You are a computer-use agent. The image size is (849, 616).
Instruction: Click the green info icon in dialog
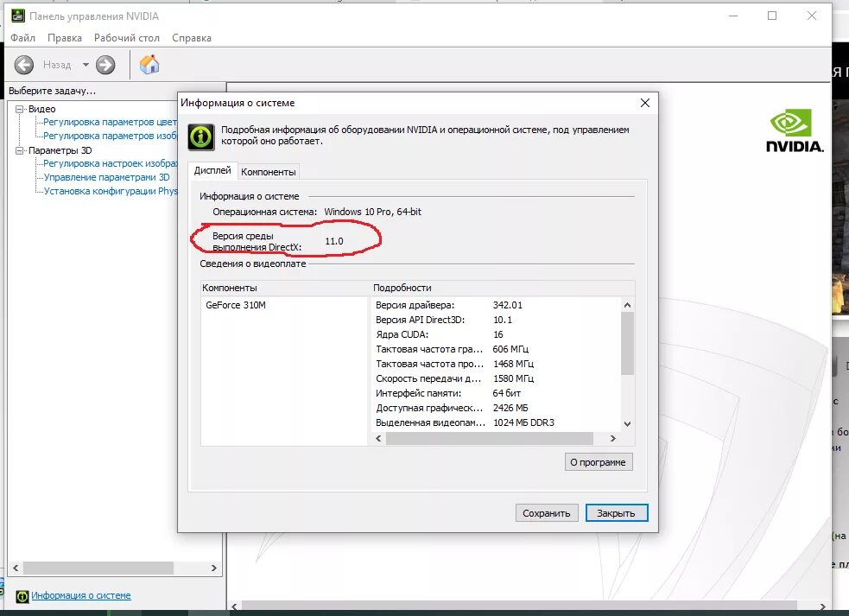click(x=201, y=137)
